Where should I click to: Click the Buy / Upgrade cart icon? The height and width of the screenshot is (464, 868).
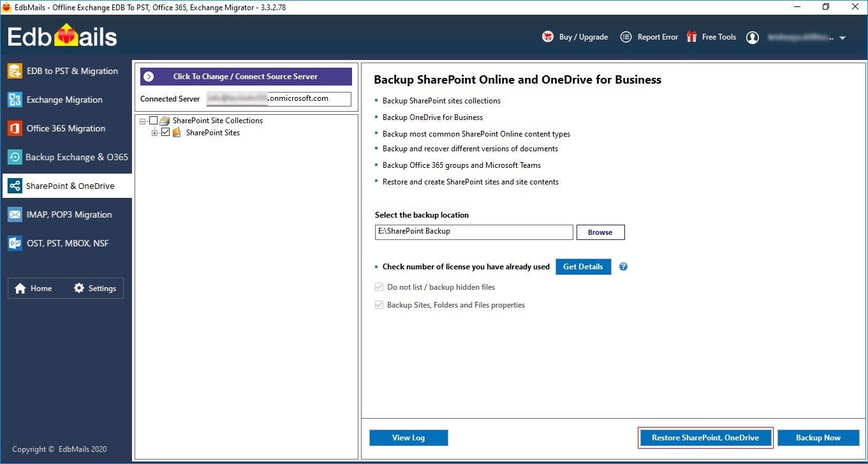[x=548, y=37]
